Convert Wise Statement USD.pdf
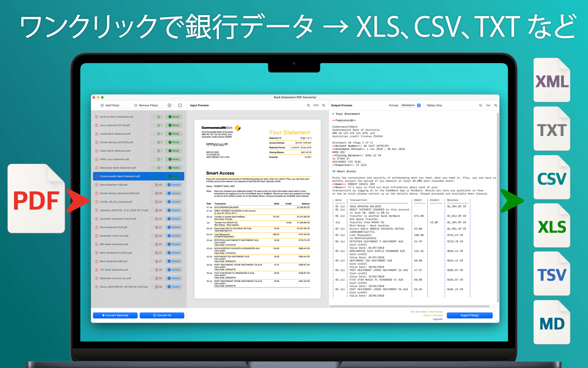Viewport: 588px width, 368px height. (x=174, y=185)
